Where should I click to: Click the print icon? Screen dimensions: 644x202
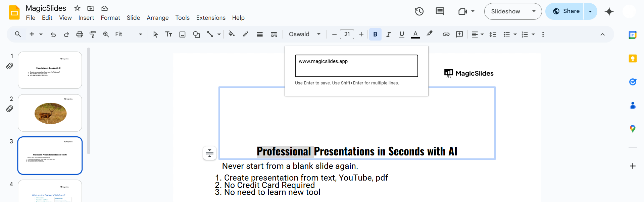80,34
